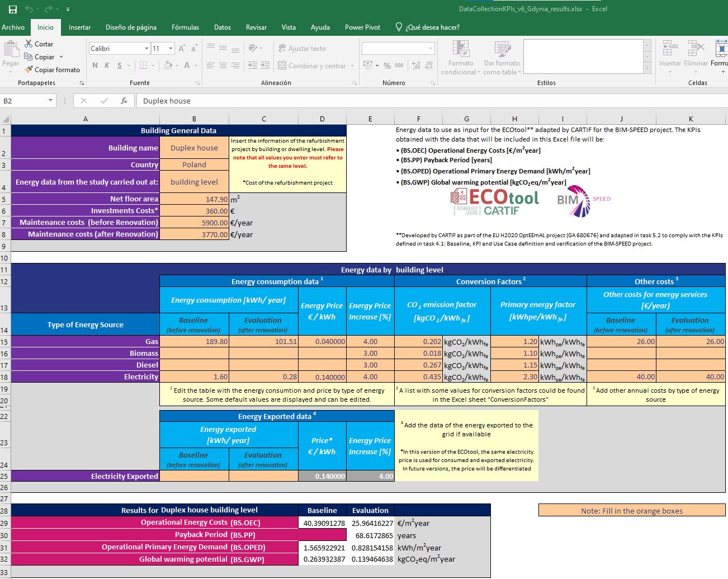Open the Revisar tab
The image size is (728, 579).
point(256,27)
